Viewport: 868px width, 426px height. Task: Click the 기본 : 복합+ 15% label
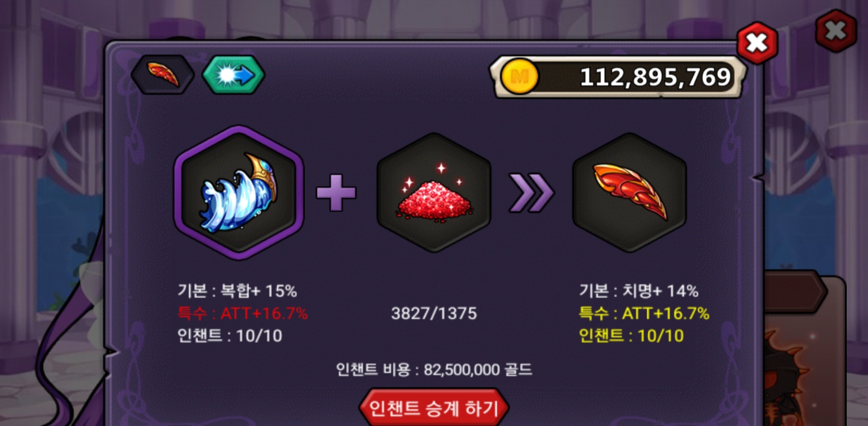point(237,291)
